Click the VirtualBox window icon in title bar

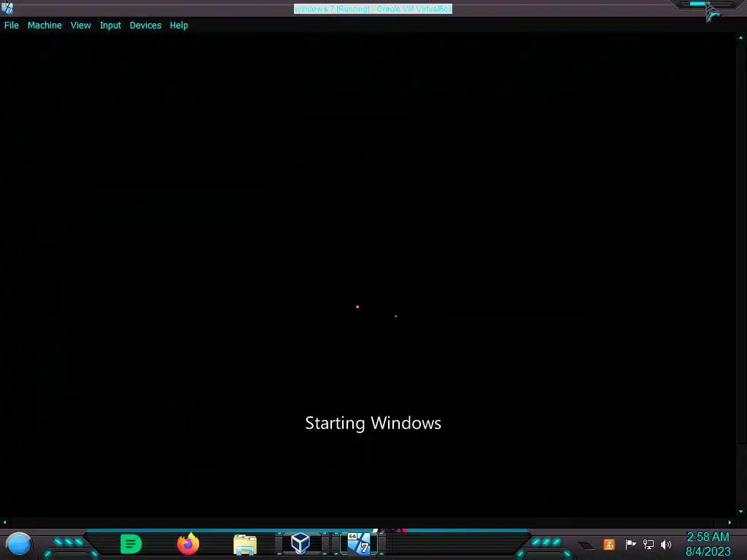point(7,7)
